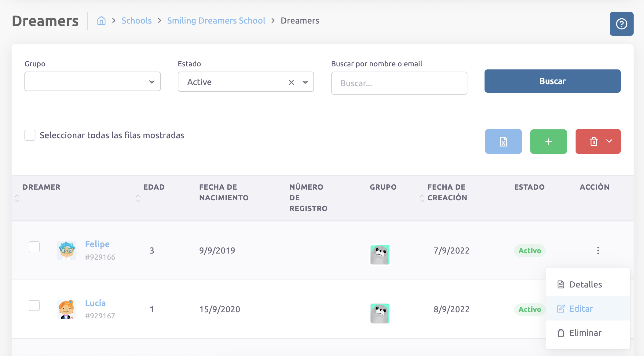Choose Editar from the action menu
The image size is (644, 356).
581,309
